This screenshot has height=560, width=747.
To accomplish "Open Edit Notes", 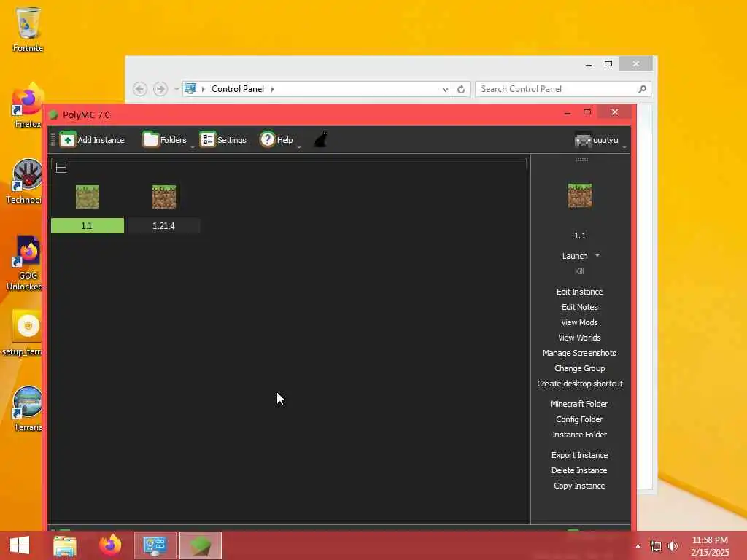I will [580, 307].
